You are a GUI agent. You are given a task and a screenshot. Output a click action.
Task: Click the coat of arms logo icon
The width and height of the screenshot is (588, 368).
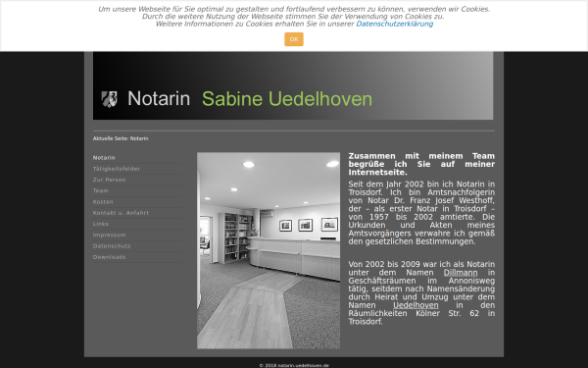pyautogui.click(x=109, y=99)
